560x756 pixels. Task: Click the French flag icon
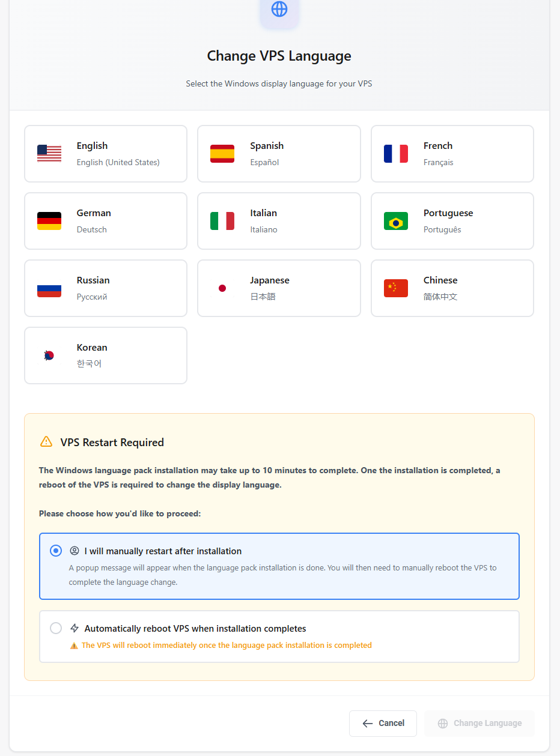[395, 154]
